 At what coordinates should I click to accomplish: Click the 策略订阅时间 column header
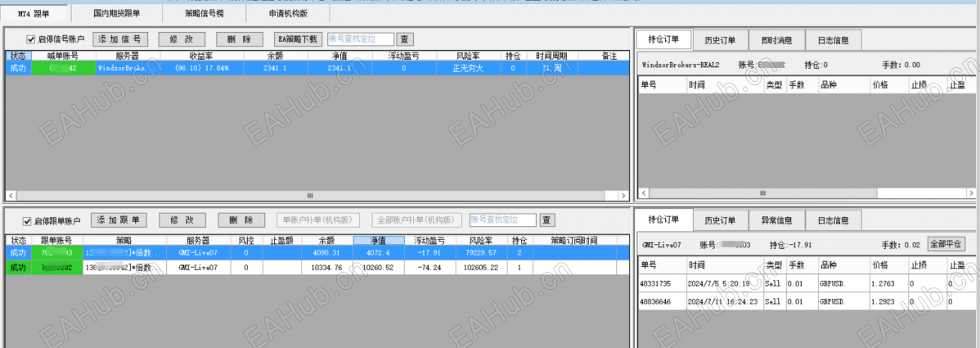pyautogui.click(x=574, y=241)
